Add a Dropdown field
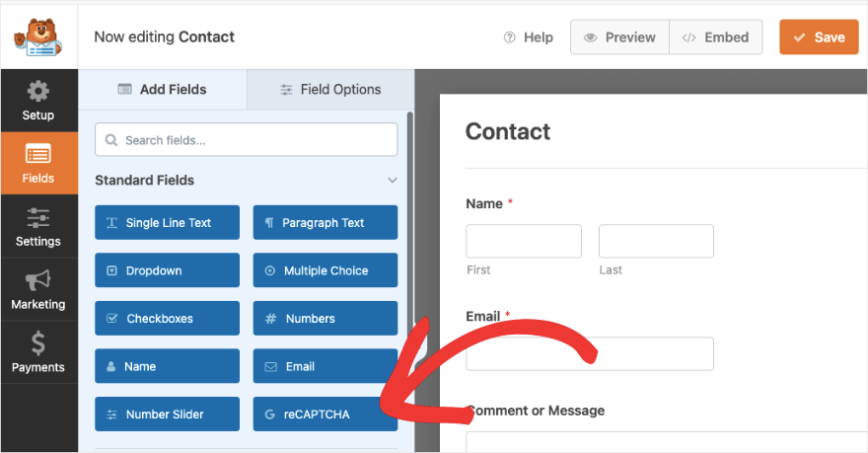The width and height of the screenshot is (868, 453). click(x=167, y=270)
